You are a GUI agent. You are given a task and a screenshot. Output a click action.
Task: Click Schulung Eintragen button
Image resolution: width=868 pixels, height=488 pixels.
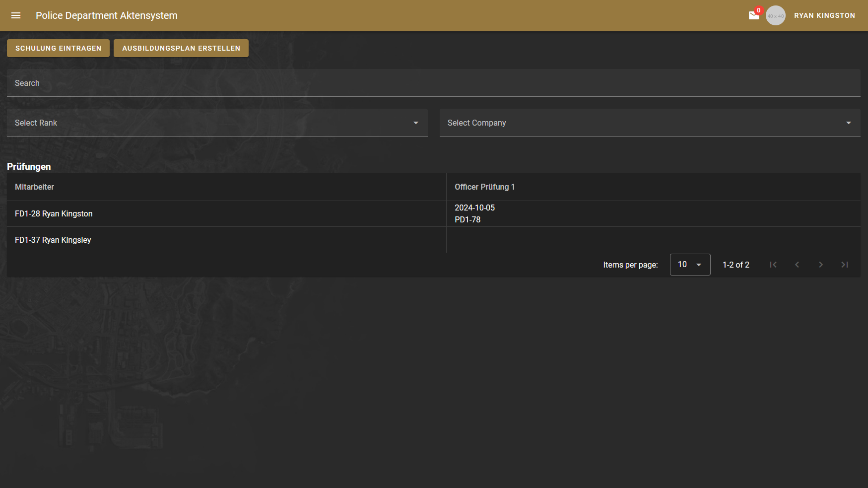58,48
